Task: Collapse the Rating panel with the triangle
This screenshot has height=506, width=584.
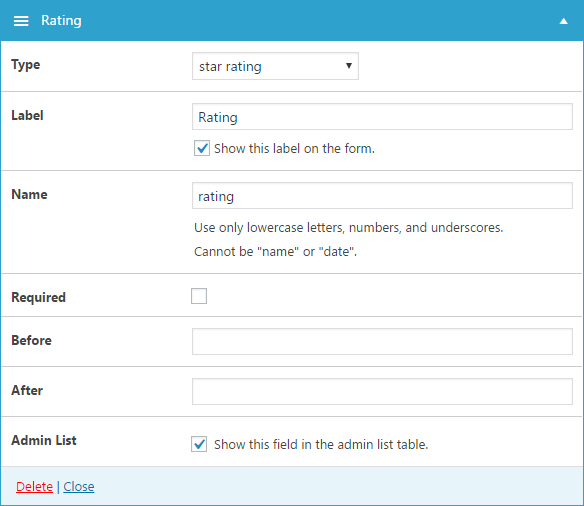Action: click(x=564, y=21)
